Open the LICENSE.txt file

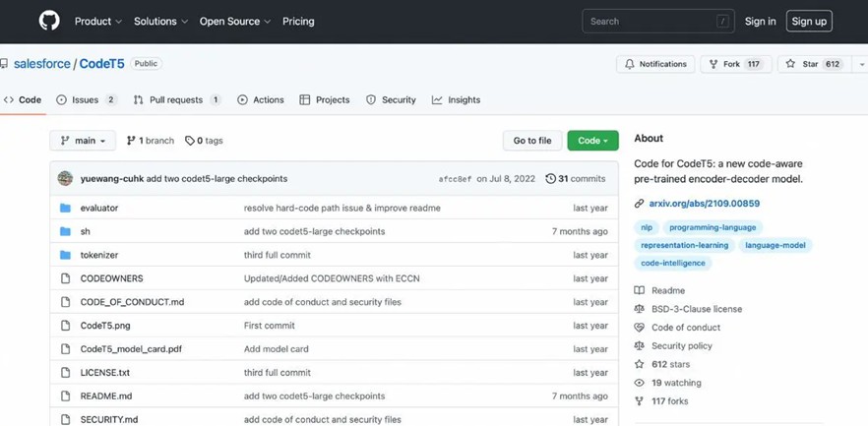[105, 372]
